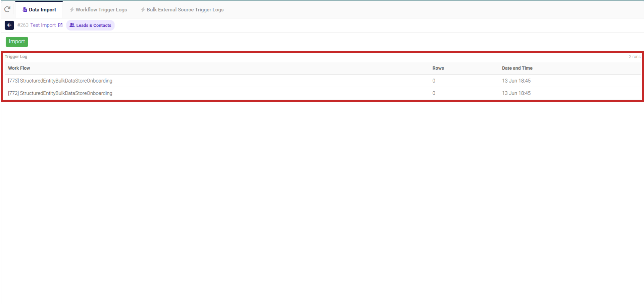The image size is (644, 305).
Task: Click the refresh icon
Action: (x=7, y=9)
